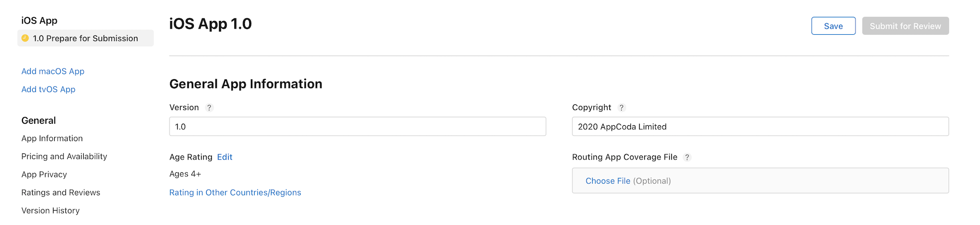Open the Ratings and Reviews section
This screenshot has height=225, width=980.
coord(60,193)
